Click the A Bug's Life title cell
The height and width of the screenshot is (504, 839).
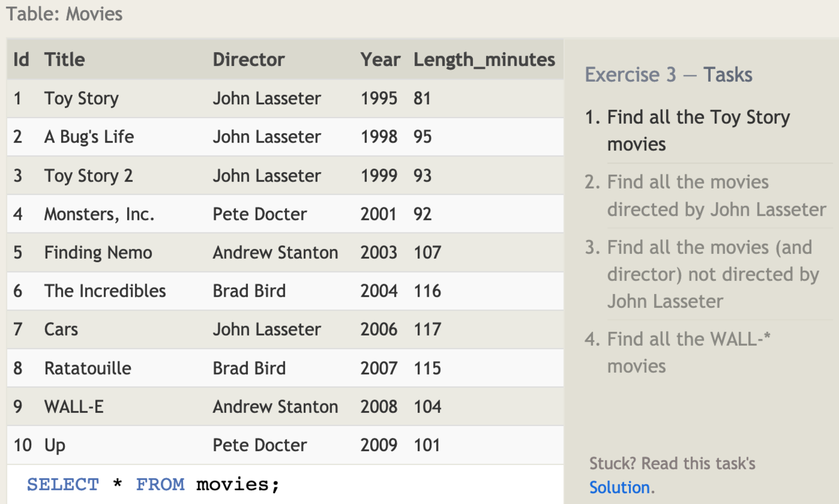[89, 137]
